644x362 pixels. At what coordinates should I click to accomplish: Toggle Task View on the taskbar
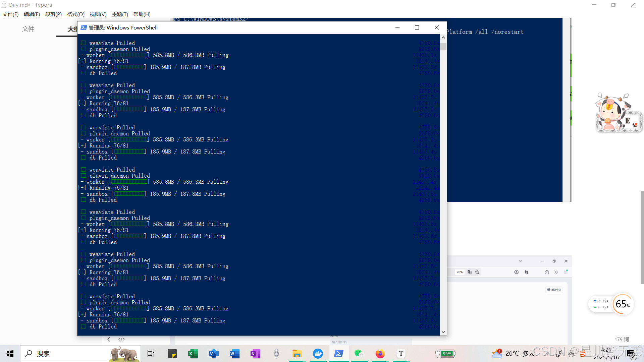coord(151,354)
